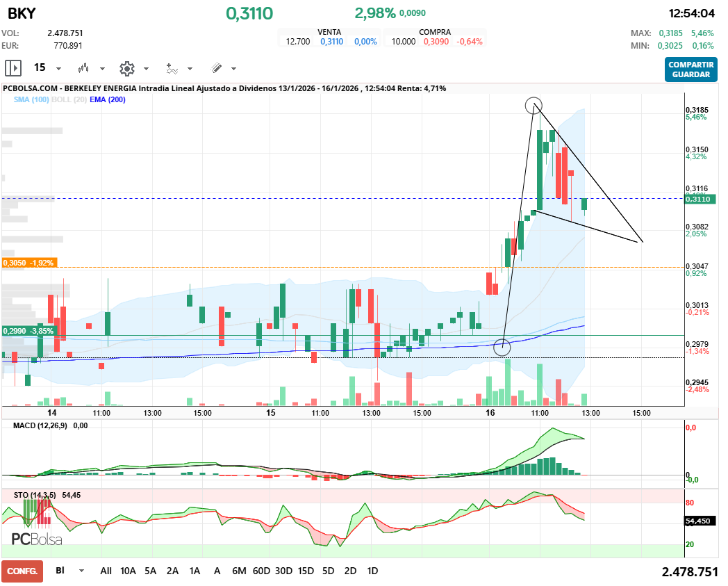Click the orange 0,3050 -1,92% level label
Screen dimensions: 728x586
(x=28, y=263)
